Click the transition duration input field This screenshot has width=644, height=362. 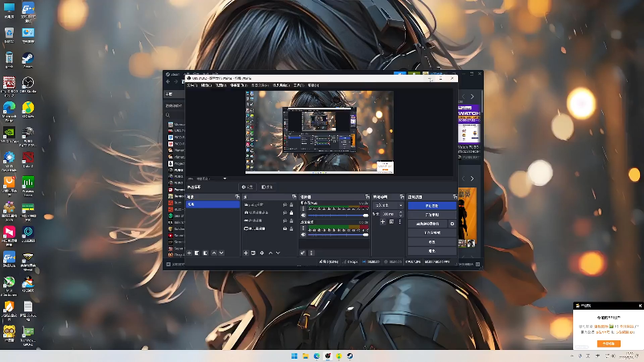(388, 214)
